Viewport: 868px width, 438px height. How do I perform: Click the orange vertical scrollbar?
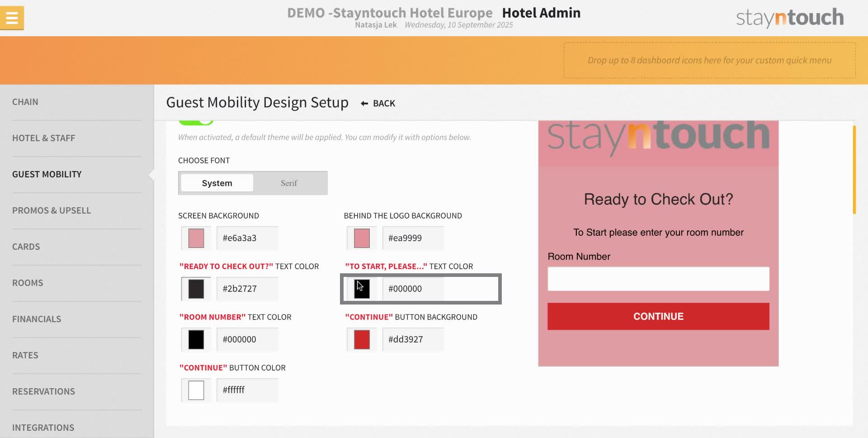854,170
